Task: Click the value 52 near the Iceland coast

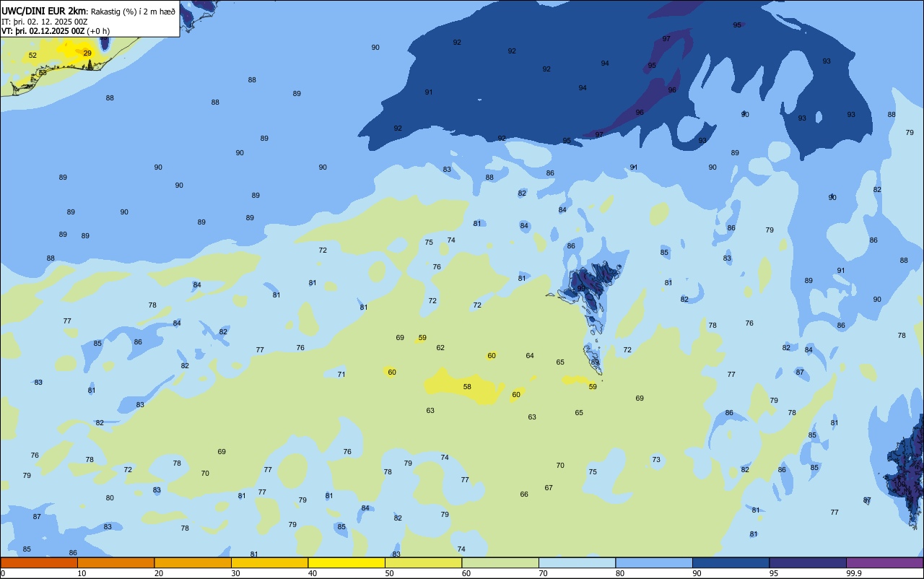Action: tap(32, 56)
